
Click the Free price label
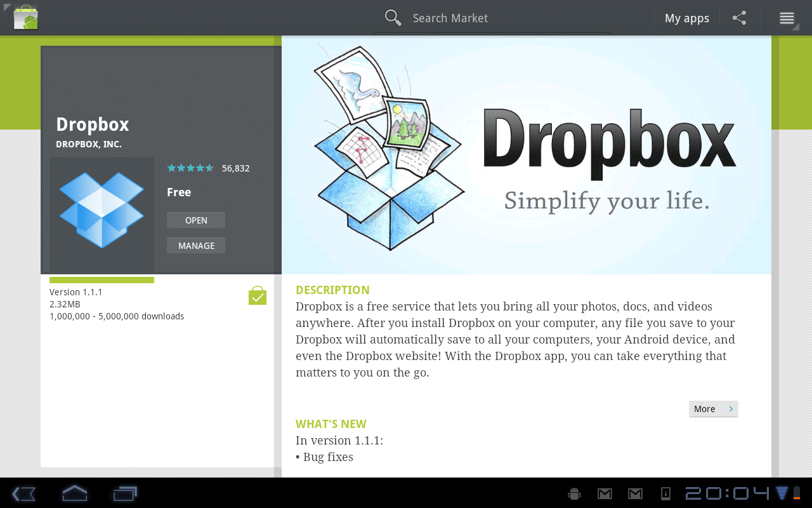[179, 192]
